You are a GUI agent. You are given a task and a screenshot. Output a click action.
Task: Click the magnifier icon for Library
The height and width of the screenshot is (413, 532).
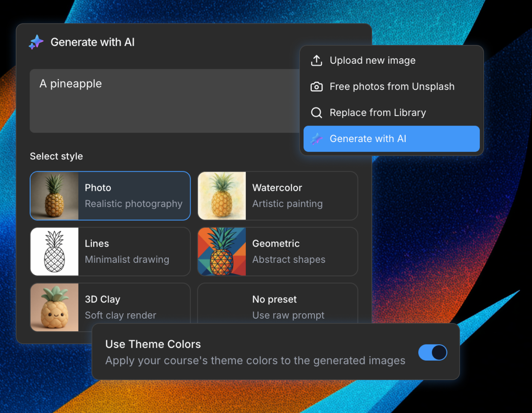pyautogui.click(x=316, y=112)
